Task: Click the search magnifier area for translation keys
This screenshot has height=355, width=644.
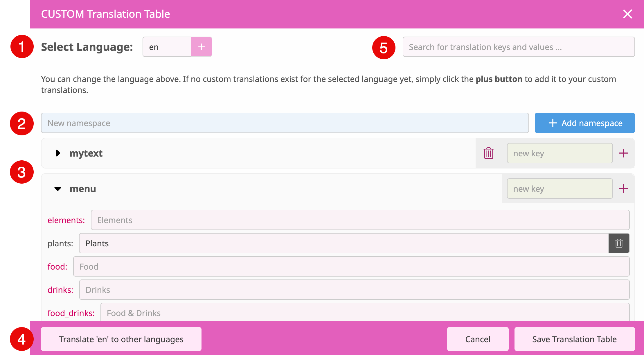Action: [x=518, y=47]
